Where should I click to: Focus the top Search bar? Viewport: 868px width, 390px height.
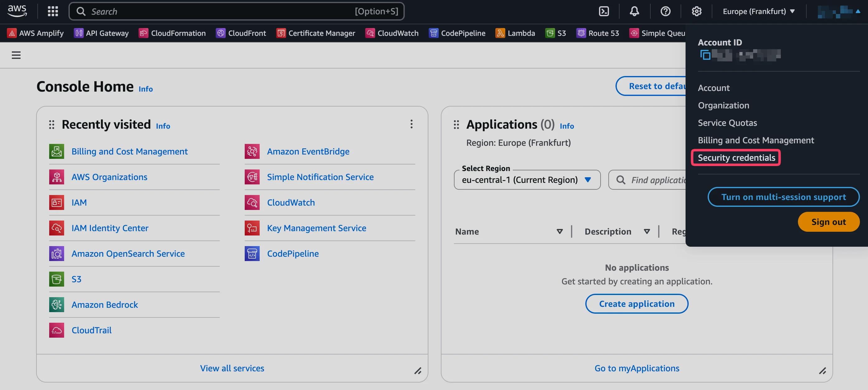tap(237, 11)
